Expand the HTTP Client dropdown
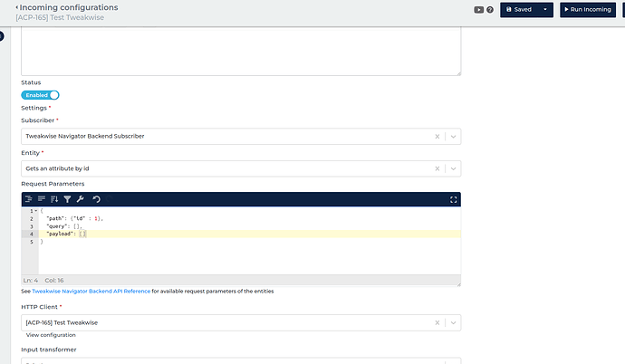This screenshot has height=364, width=625. tap(453, 322)
